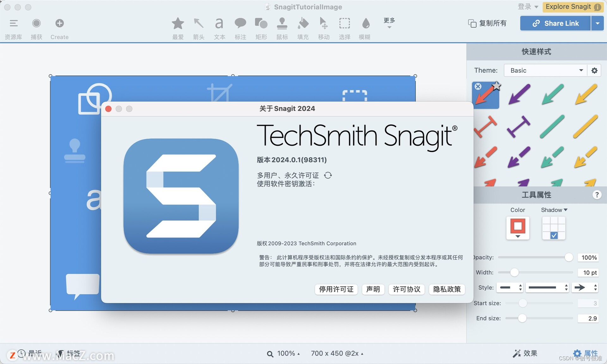Close the About Snagit 2024 dialog
This screenshot has width=607, height=364.
coord(108,109)
